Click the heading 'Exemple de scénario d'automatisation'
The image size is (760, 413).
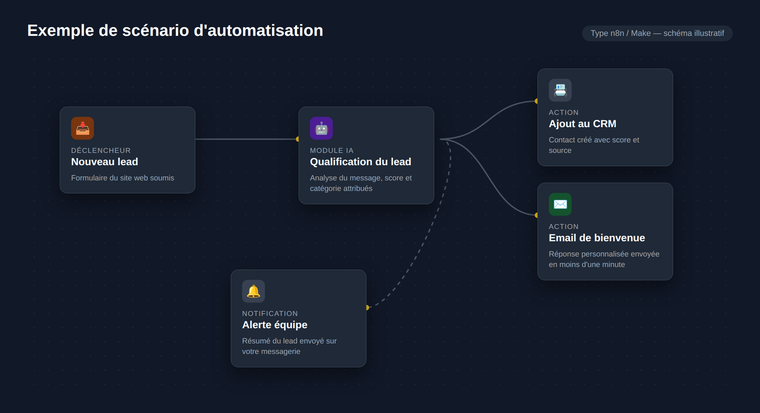(x=175, y=31)
